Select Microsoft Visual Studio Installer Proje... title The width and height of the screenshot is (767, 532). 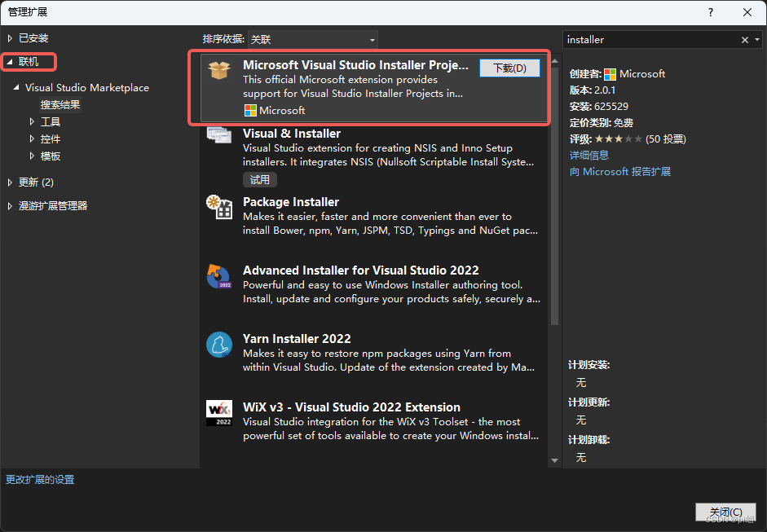pyautogui.click(x=355, y=65)
